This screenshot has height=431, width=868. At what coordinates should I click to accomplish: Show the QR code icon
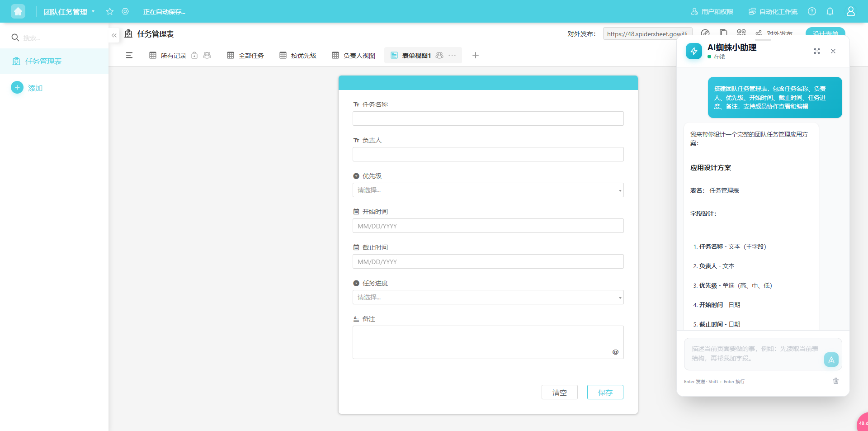pos(741,33)
